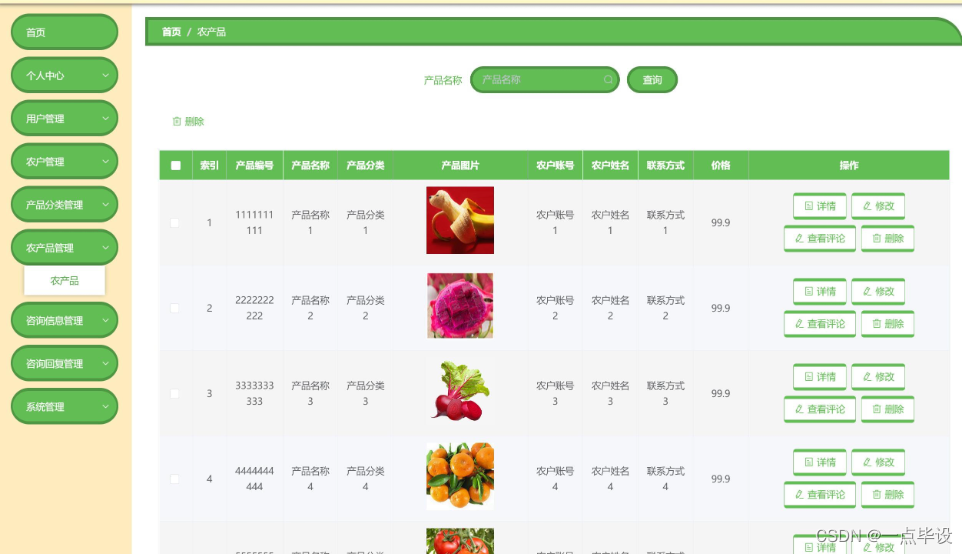Expand the 产品分类管理 sidebar menu
Screen dimensions: 968x554
pyautogui.click(x=64, y=205)
